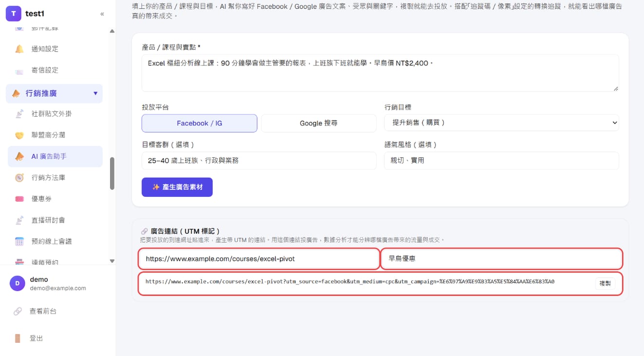Focus the 語氣風格 input field
Image resolution: width=644 pixels, height=356 pixels.
tap(501, 161)
